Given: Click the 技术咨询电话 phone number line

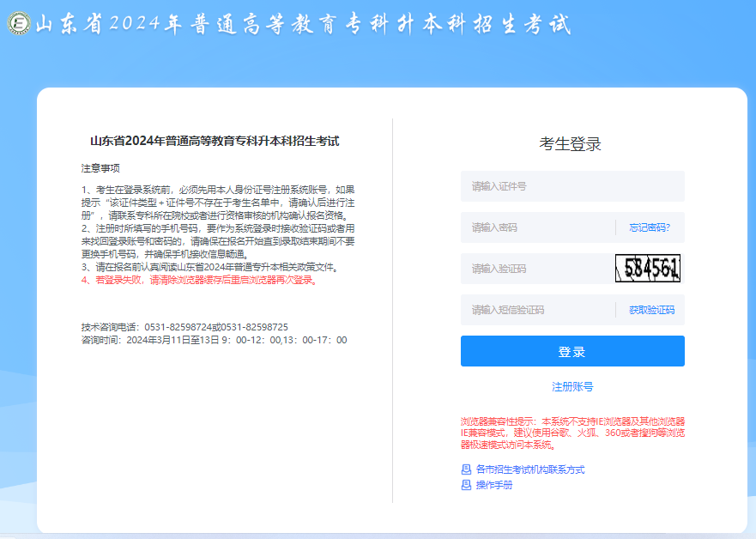Looking at the screenshot, I should click(x=184, y=327).
